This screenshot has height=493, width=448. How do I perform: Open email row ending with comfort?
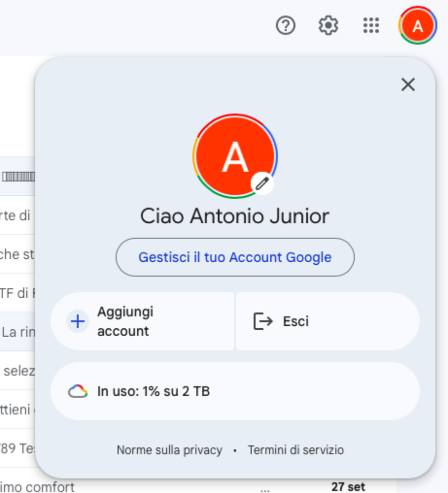click(x=38, y=486)
